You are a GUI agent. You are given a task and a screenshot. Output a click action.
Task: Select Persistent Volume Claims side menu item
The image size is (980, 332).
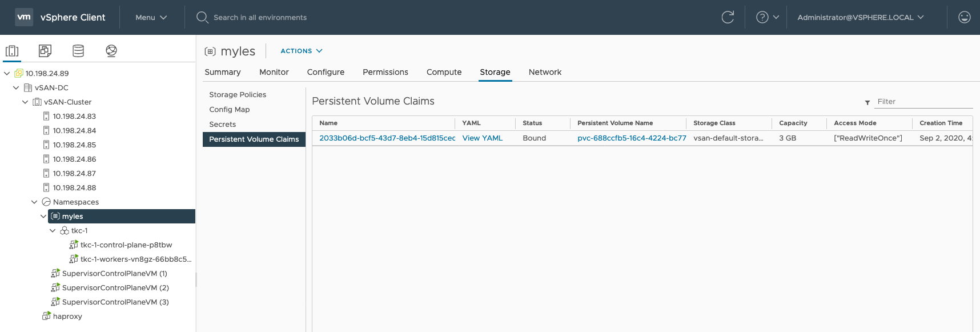(x=254, y=139)
